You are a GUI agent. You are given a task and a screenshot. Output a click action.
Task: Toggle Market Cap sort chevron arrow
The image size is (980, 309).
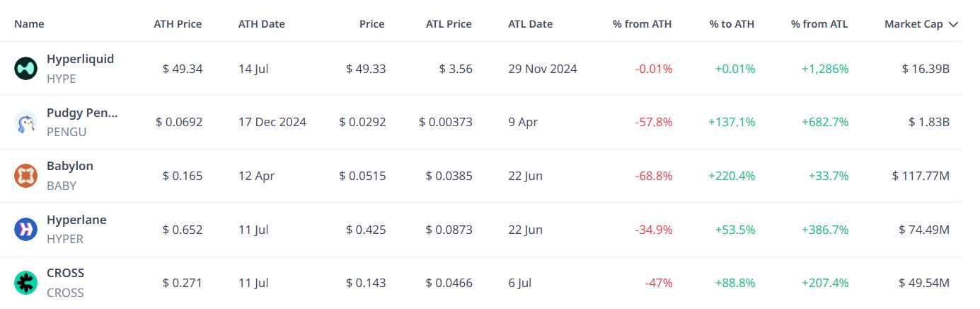(x=952, y=24)
